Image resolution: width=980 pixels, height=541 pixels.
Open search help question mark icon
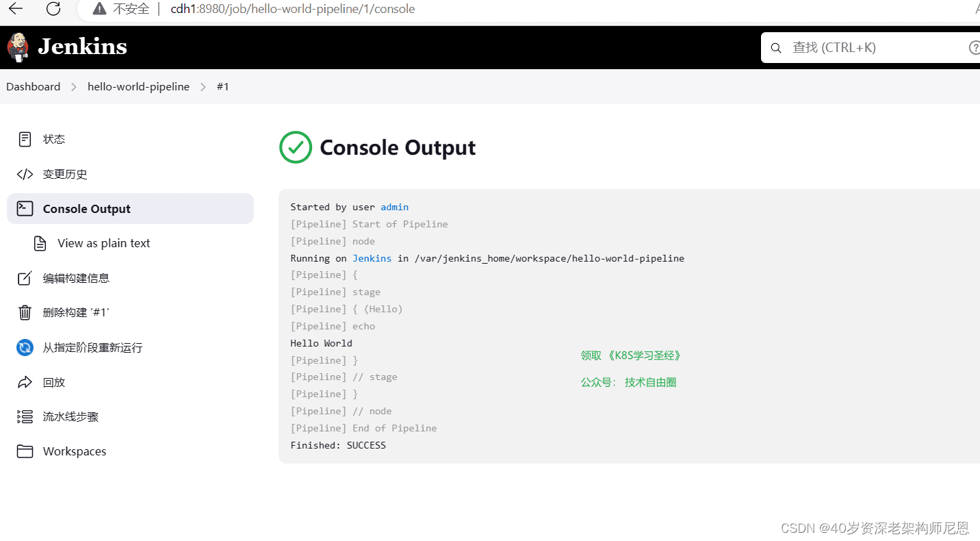coord(975,48)
